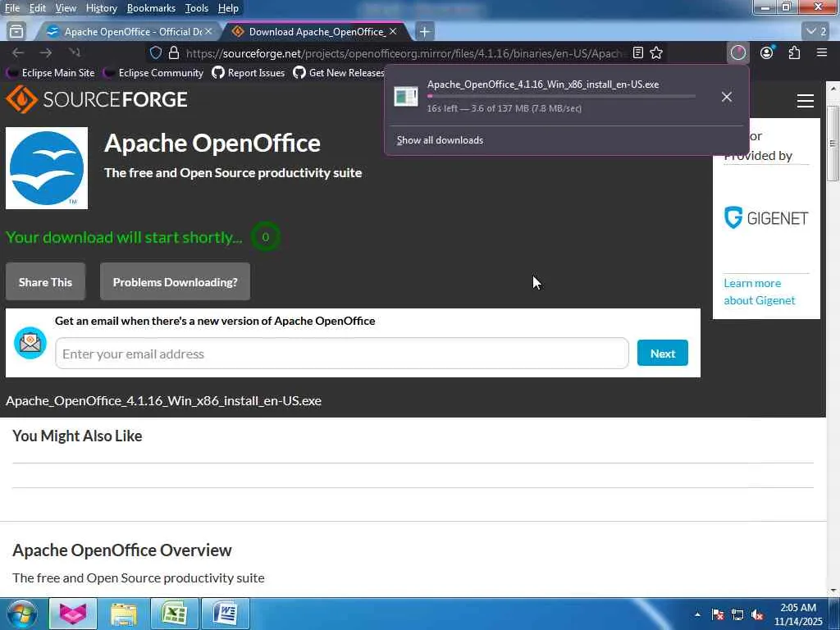
Task: Open Report Issues bookmark
Action: click(x=249, y=73)
